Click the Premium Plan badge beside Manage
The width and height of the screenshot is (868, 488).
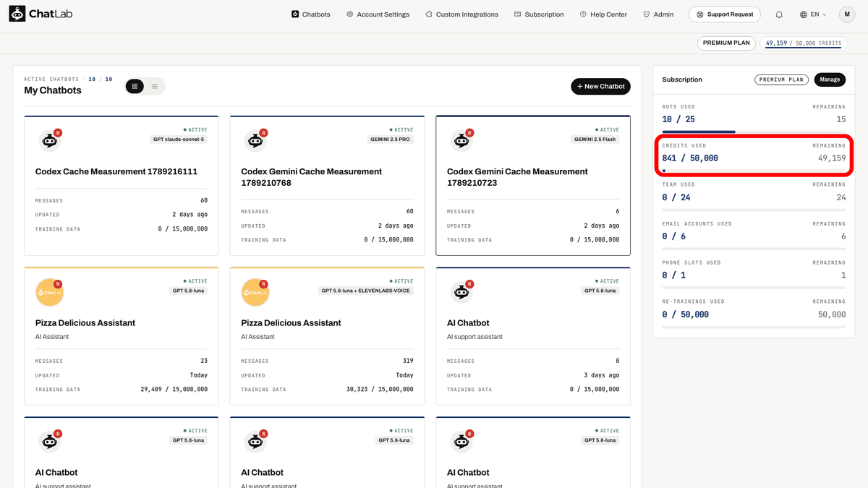click(x=782, y=80)
